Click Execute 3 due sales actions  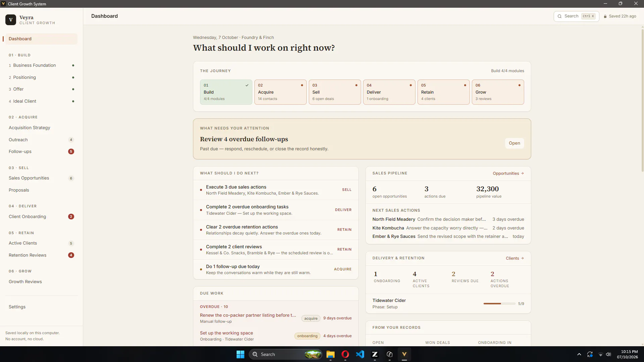(276, 190)
